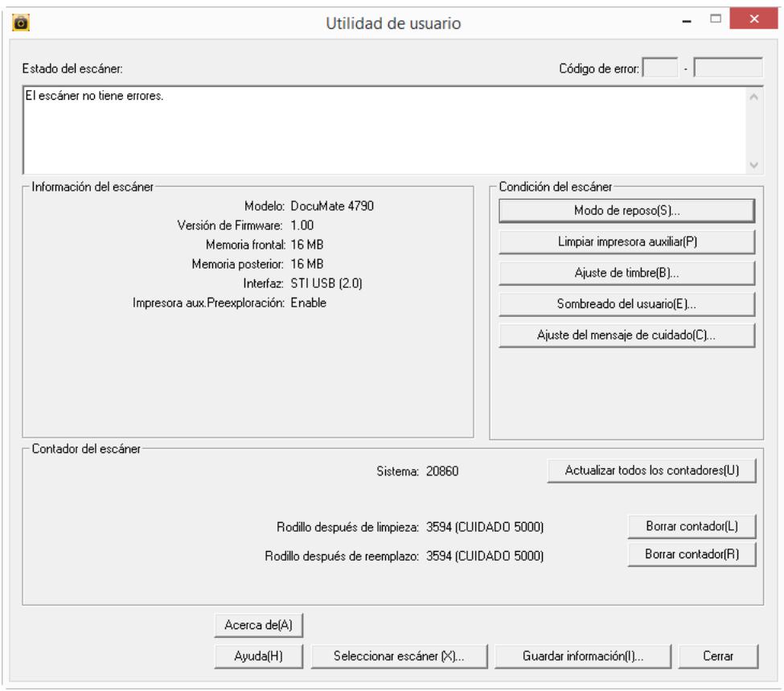Reset replacement roller with Borrar contador(R)
Screen dimensions: 784x691
click(692, 554)
